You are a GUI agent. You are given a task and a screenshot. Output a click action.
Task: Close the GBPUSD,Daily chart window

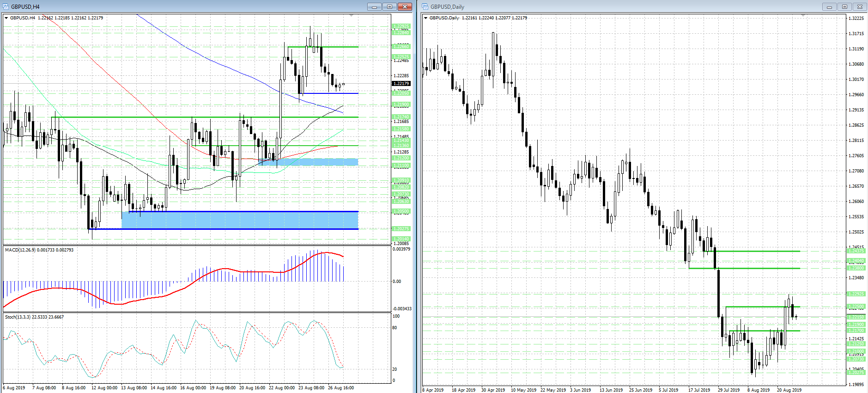tap(860, 6)
